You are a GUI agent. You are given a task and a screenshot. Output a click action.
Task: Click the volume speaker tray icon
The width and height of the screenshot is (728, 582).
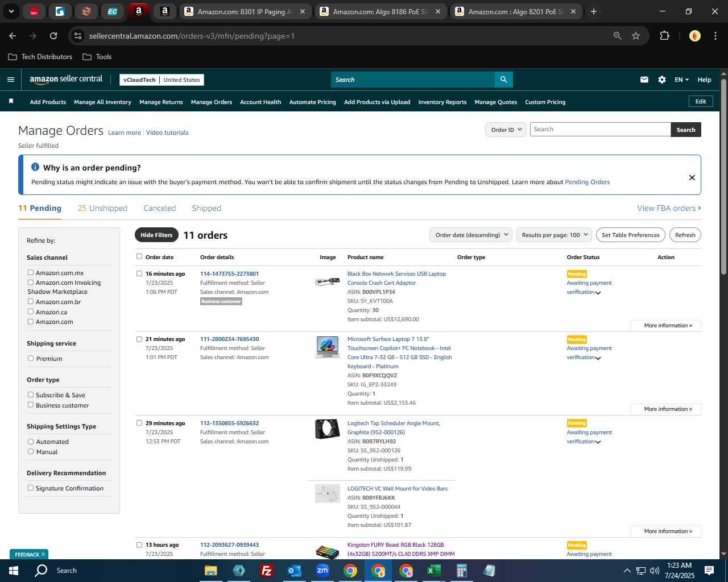[x=654, y=571]
